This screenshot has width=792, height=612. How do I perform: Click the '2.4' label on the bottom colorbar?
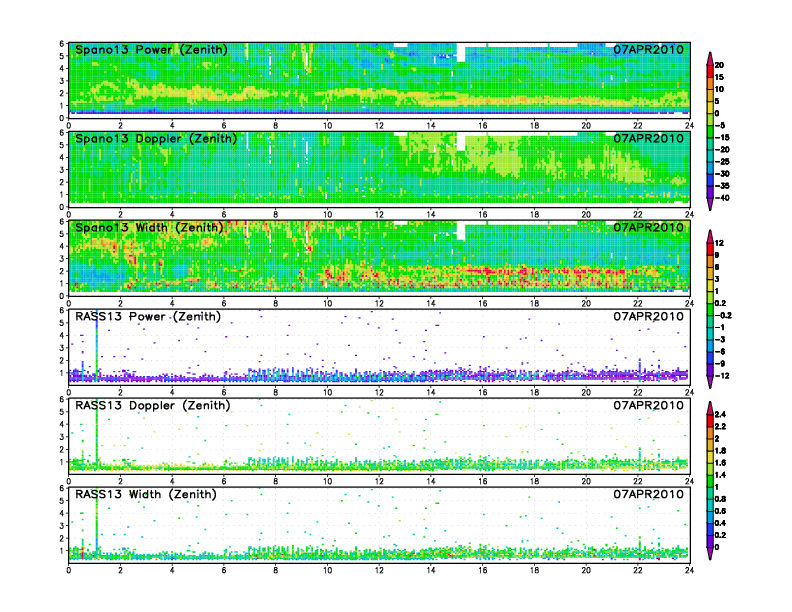(x=720, y=415)
